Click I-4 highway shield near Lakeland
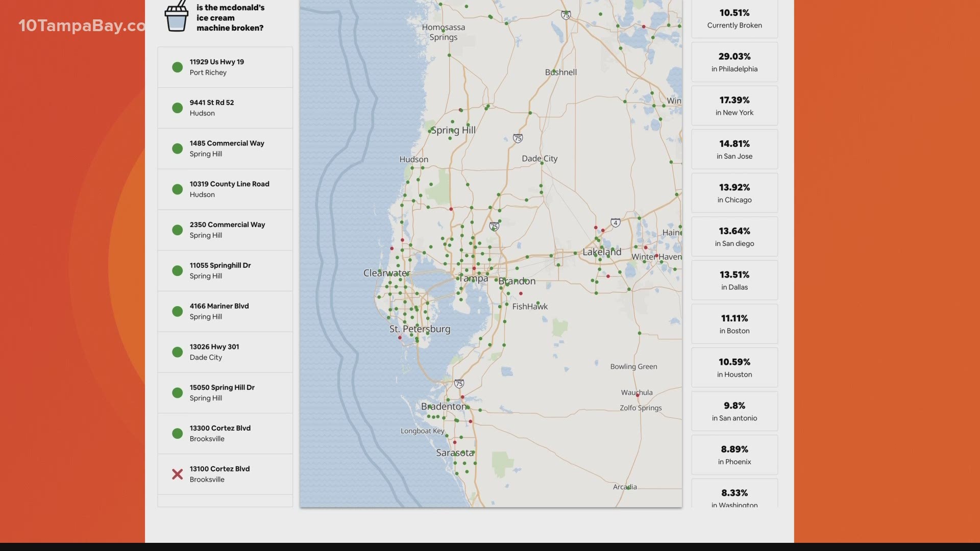The image size is (980, 551). coord(616,222)
